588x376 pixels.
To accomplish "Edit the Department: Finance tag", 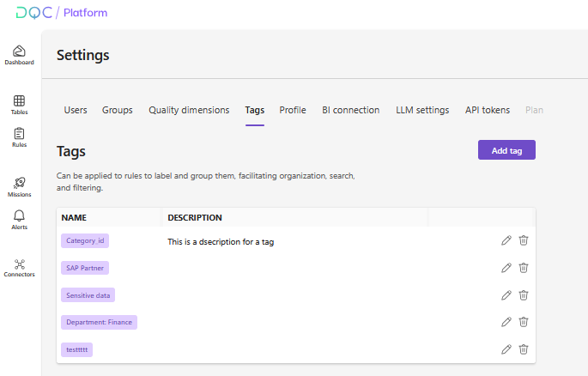I will 506,322.
